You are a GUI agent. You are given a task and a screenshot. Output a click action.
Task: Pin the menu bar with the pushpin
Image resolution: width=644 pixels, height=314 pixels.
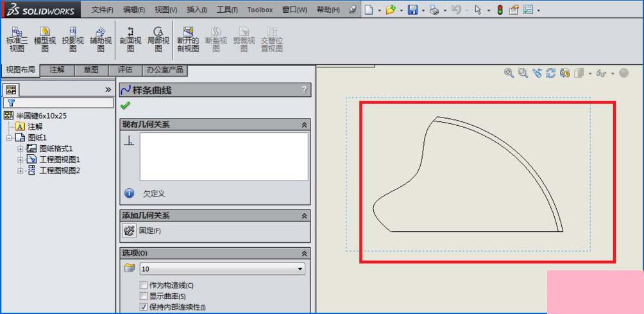[x=353, y=10]
